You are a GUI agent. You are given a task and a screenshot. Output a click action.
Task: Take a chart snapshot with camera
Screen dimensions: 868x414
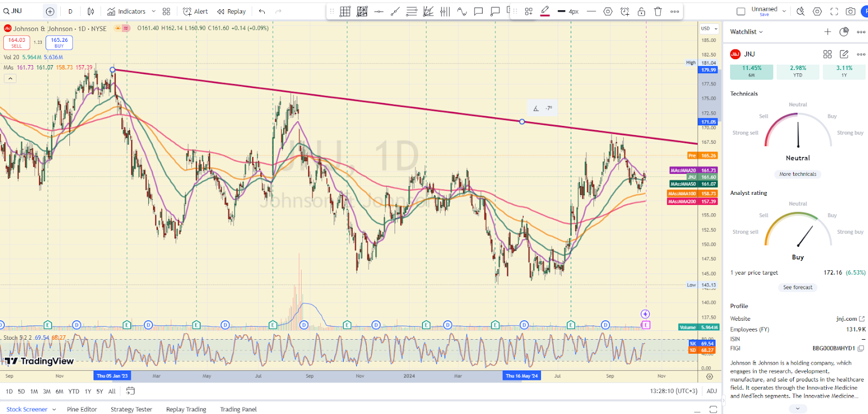851,11
